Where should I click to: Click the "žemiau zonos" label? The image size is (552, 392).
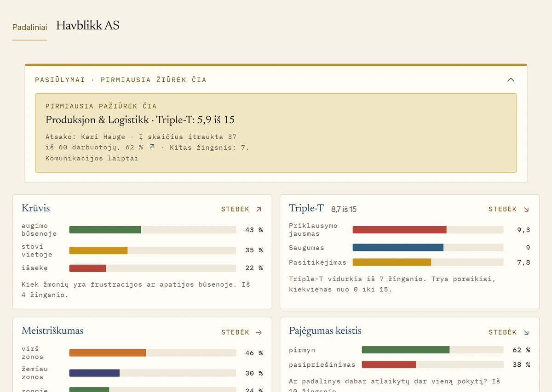click(x=34, y=373)
